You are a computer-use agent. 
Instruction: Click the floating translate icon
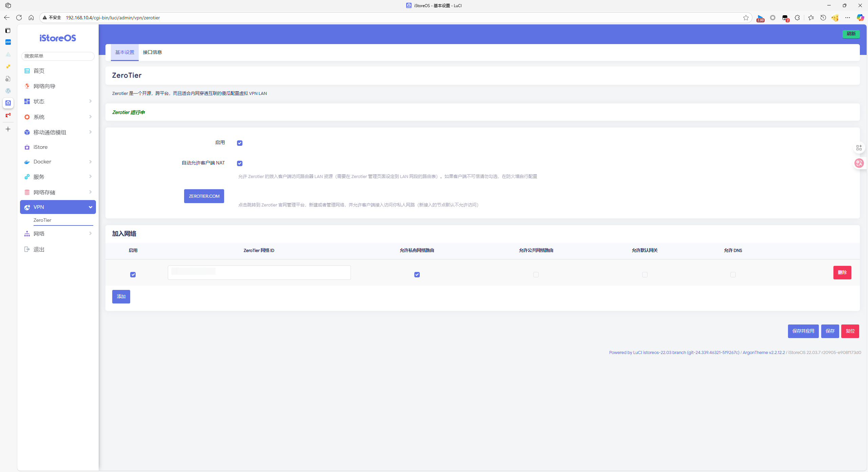859,163
